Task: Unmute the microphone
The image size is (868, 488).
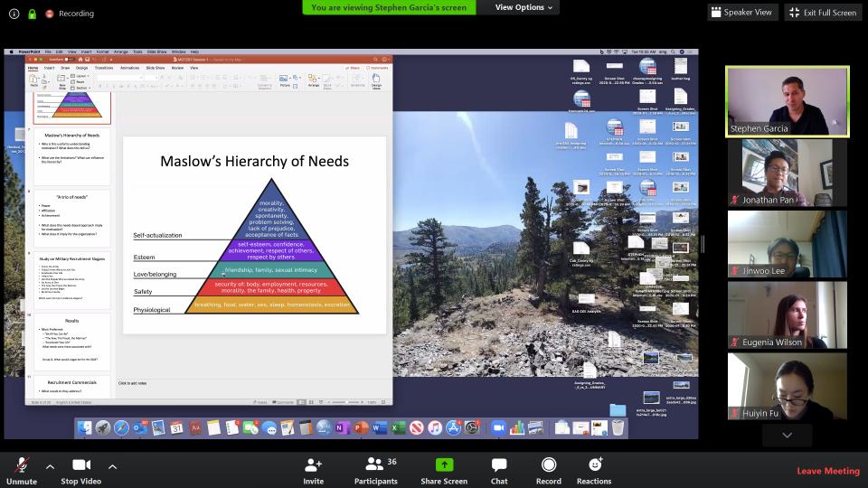Action: point(22,465)
